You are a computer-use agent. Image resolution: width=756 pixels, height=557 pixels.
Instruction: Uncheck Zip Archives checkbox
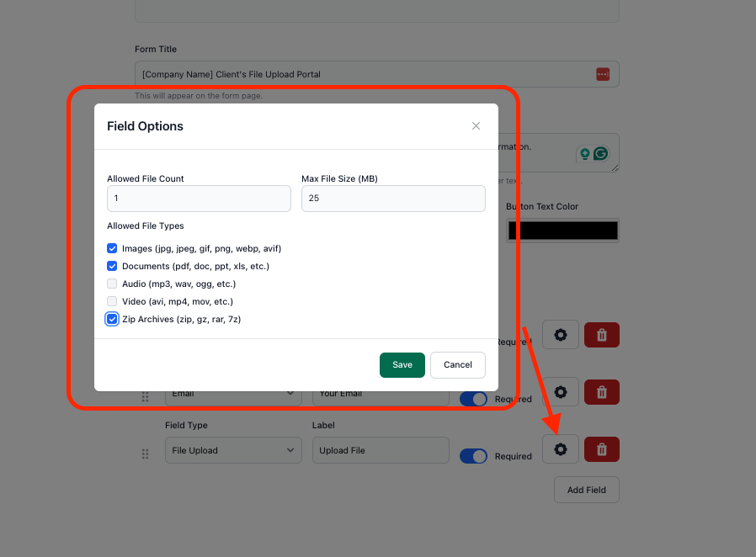pyautogui.click(x=112, y=319)
